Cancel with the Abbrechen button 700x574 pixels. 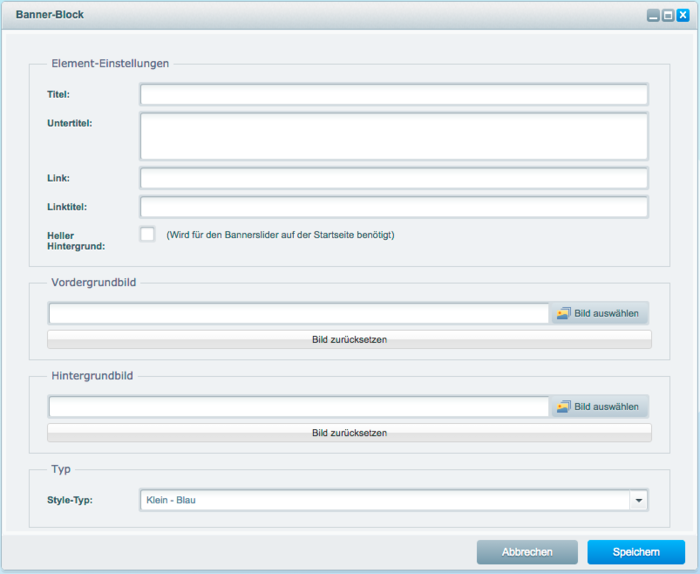tap(527, 552)
